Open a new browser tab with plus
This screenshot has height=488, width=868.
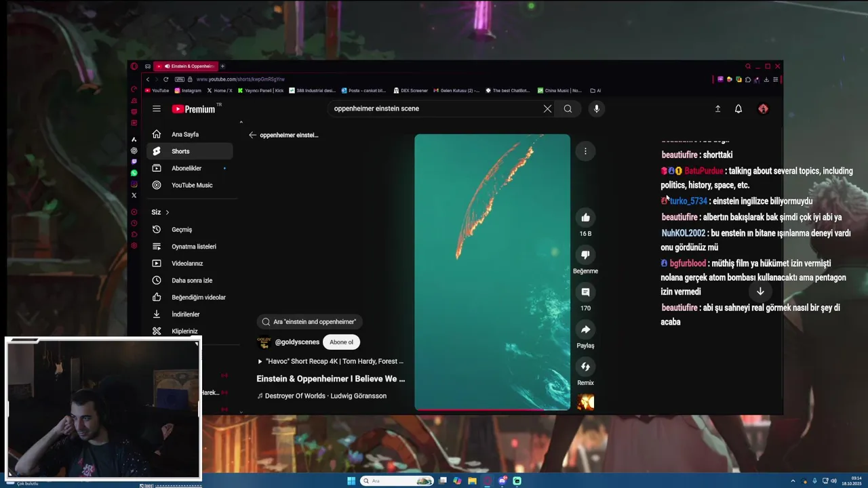pyautogui.click(x=222, y=66)
